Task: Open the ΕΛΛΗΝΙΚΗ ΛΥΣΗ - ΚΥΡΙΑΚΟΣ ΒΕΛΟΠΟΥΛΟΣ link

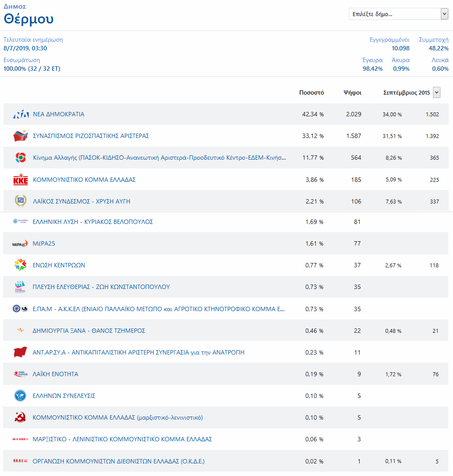Action: (93, 222)
